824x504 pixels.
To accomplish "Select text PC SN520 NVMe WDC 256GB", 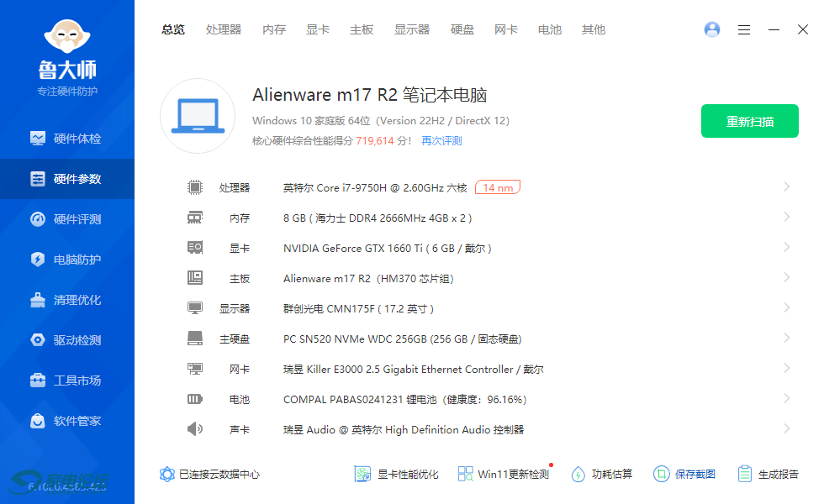I will coord(355,339).
